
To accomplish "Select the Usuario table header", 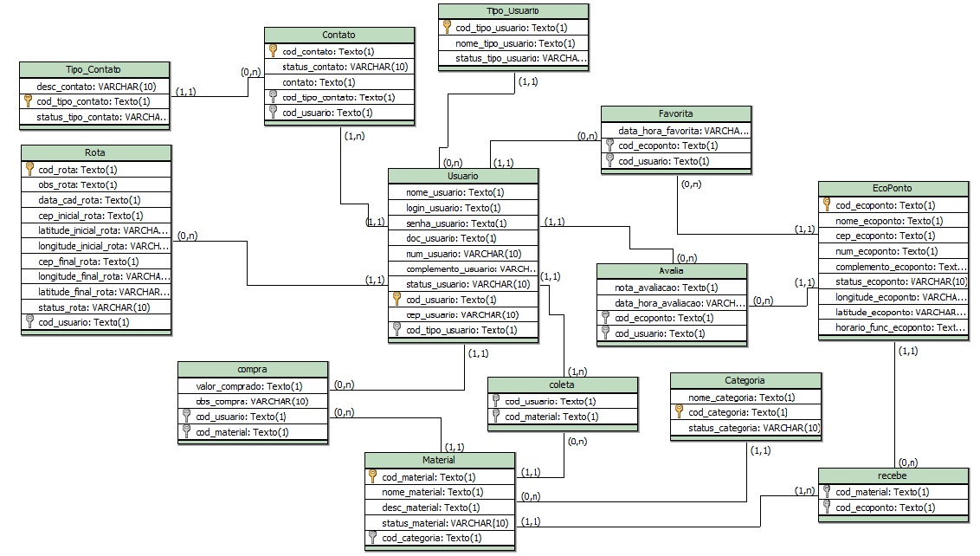I will click(463, 176).
